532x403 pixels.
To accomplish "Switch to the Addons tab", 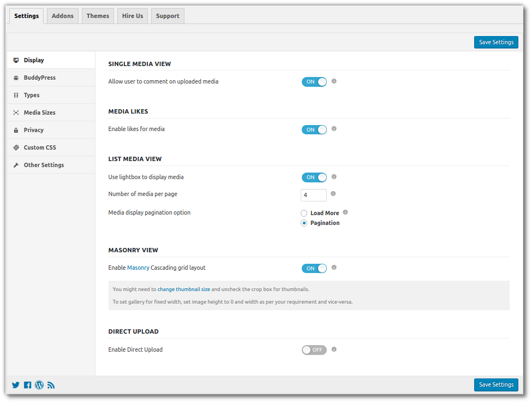I will pos(63,16).
